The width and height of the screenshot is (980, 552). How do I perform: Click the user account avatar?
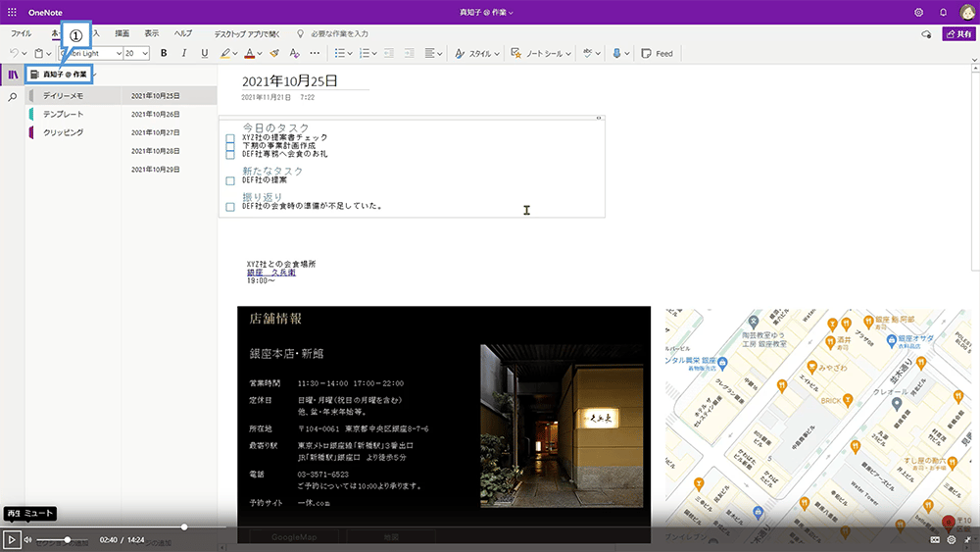[966, 12]
